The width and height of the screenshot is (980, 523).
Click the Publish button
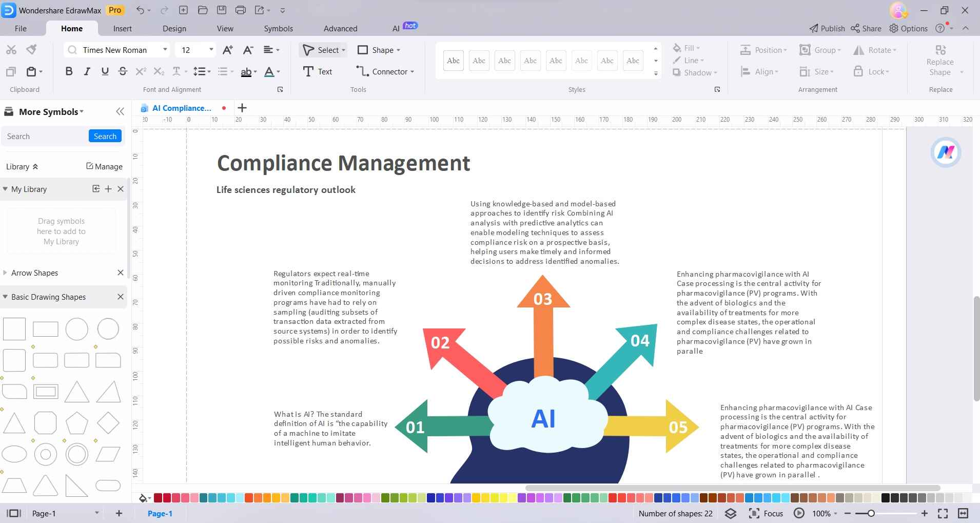827,28
